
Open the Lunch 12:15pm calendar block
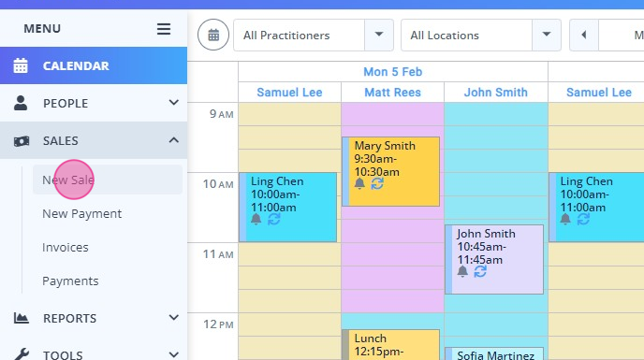tap(391, 345)
